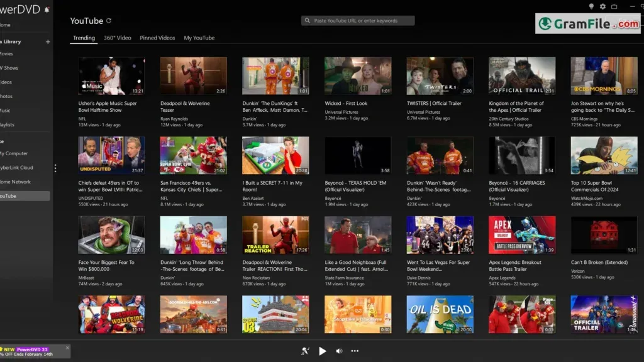Open Playlists in sidebar
This screenshot has width=644, height=362.
tap(7, 125)
